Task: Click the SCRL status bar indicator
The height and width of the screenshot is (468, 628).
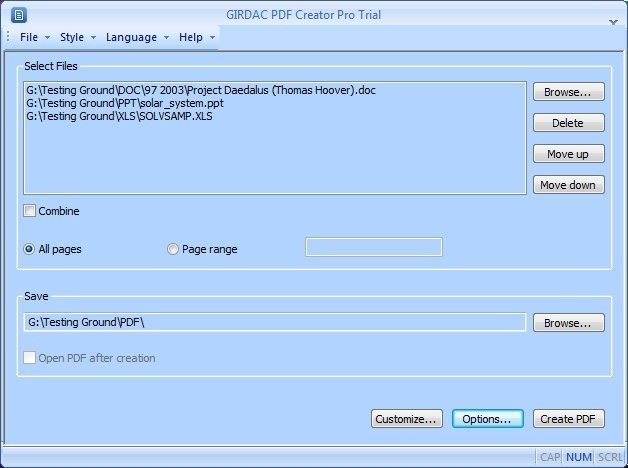Action: coord(610,457)
